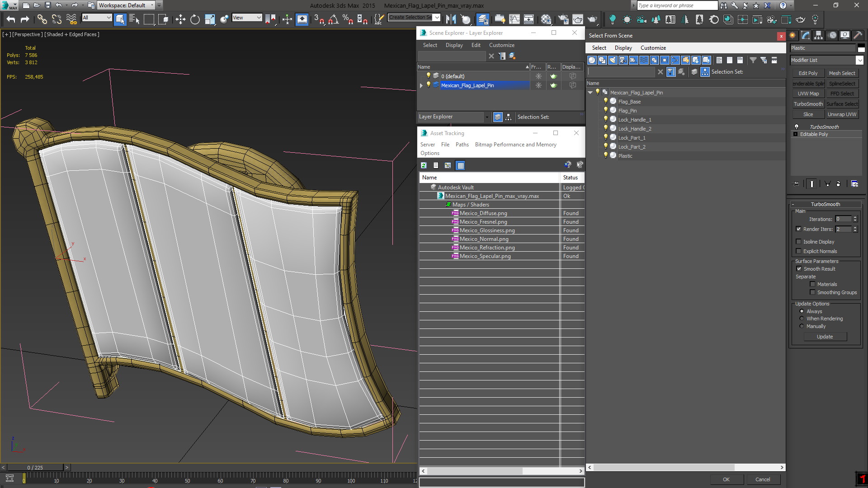
Task: Check Separate by Materials checkbox
Action: coord(812,284)
